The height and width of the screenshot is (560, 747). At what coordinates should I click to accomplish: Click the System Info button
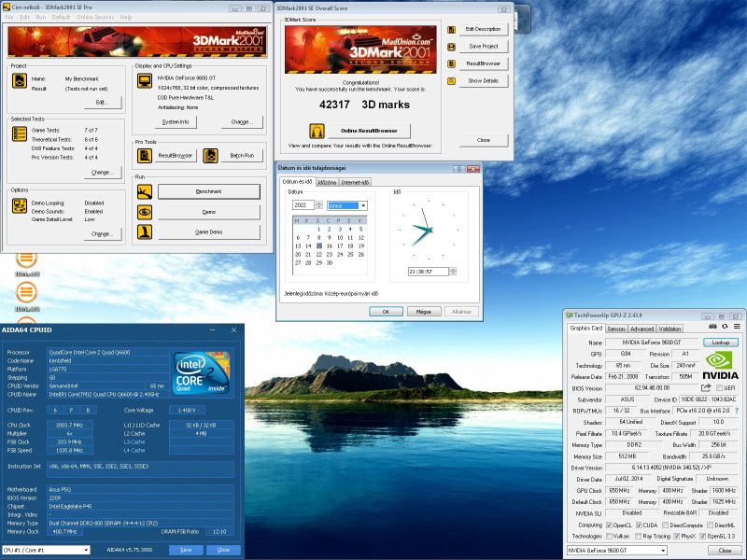coord(176,122)
